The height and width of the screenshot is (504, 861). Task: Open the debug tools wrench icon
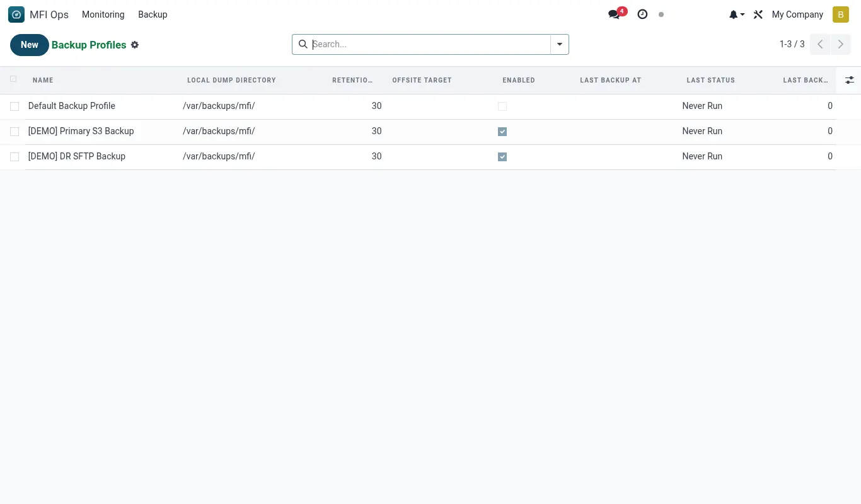(x=758, y=14)
